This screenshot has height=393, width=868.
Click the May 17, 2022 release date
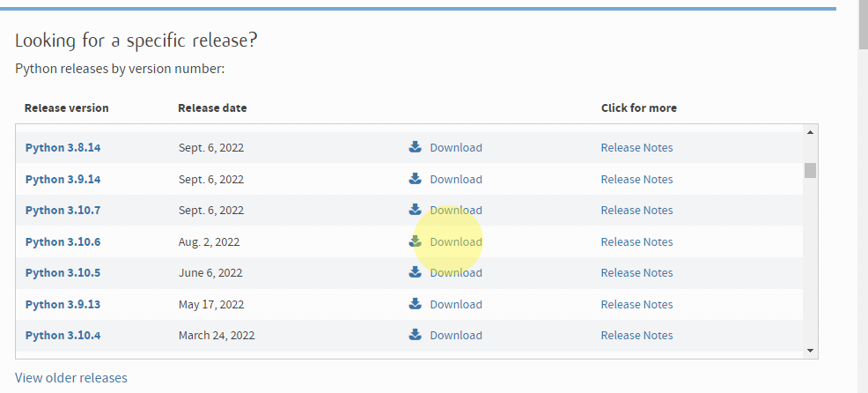[x=211, y=305]
